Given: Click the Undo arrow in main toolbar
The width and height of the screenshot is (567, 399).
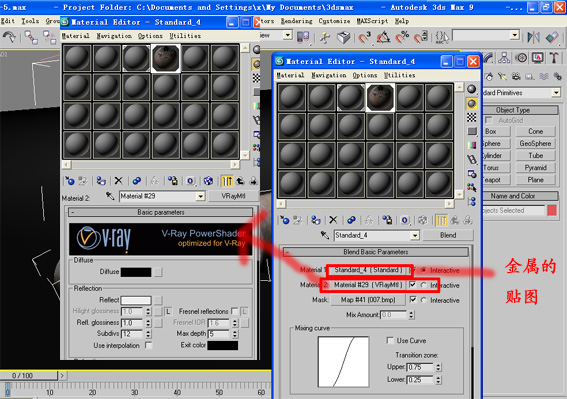Looking at the screenshot, I should [x=9, y=37].
